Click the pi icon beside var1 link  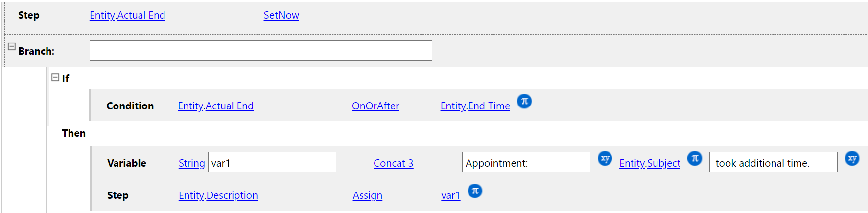(474, 191)
